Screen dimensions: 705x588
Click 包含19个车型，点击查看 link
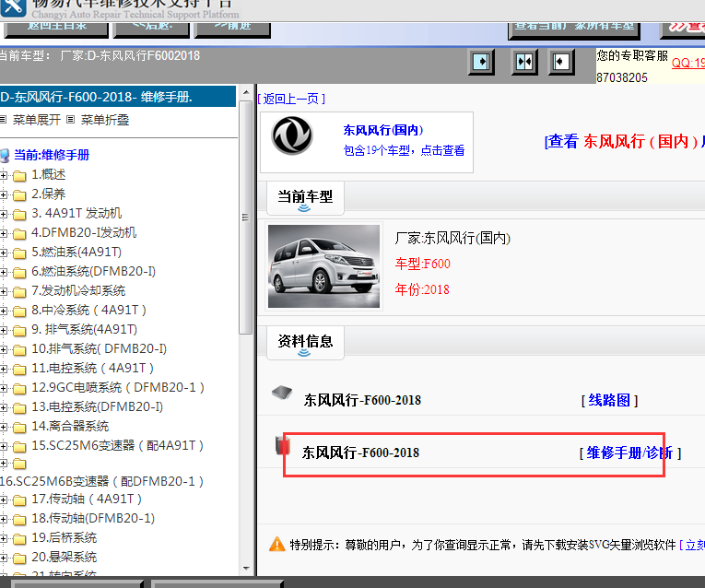pos(404,150)
